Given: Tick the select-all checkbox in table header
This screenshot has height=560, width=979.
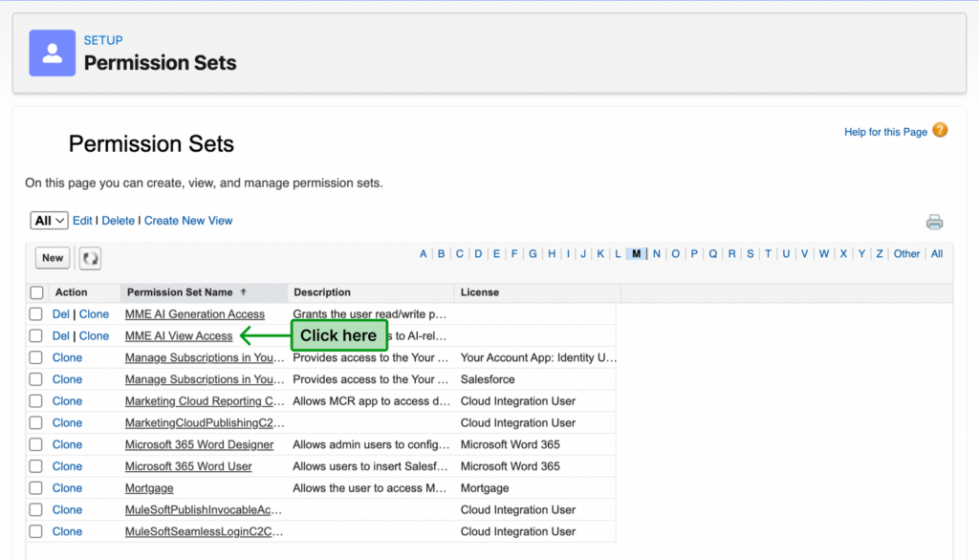Looking at the screenshot, I should click(x=36, y=292).
